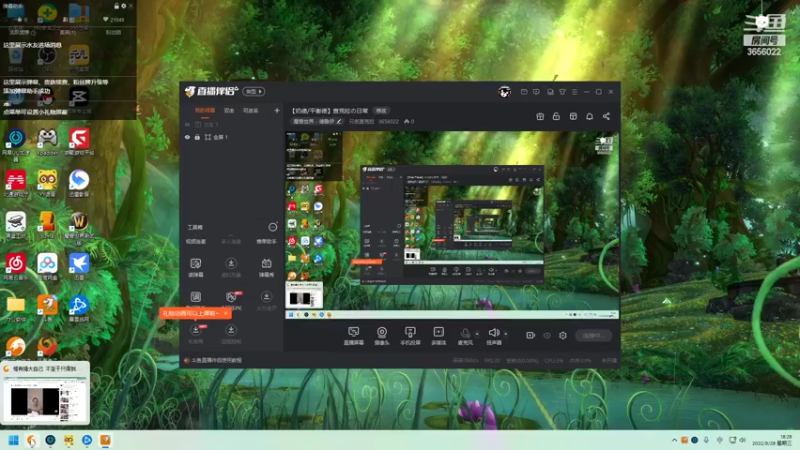Dismiss the orange gift animation tooltip
Image resolution: width=800 pixels, height=450 pixels.
226,313
